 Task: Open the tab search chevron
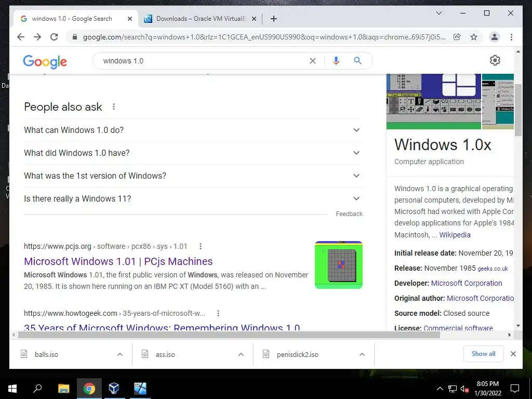(x=438, y=13)
